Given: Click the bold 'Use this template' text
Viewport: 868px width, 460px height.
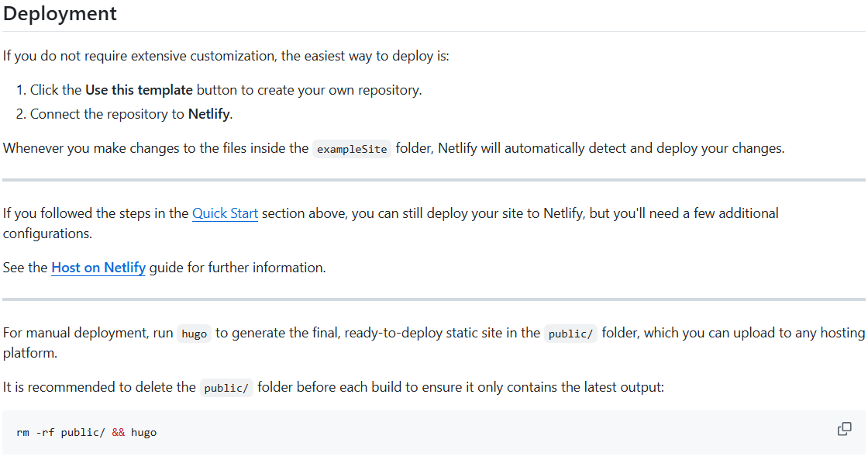Looking at the screenshot, I should point(139,90).
